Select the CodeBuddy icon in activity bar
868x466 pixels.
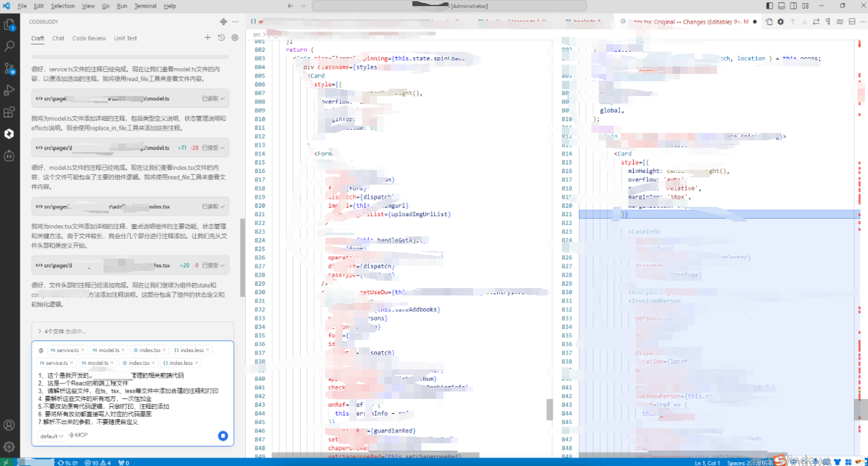tap(9, 134)
